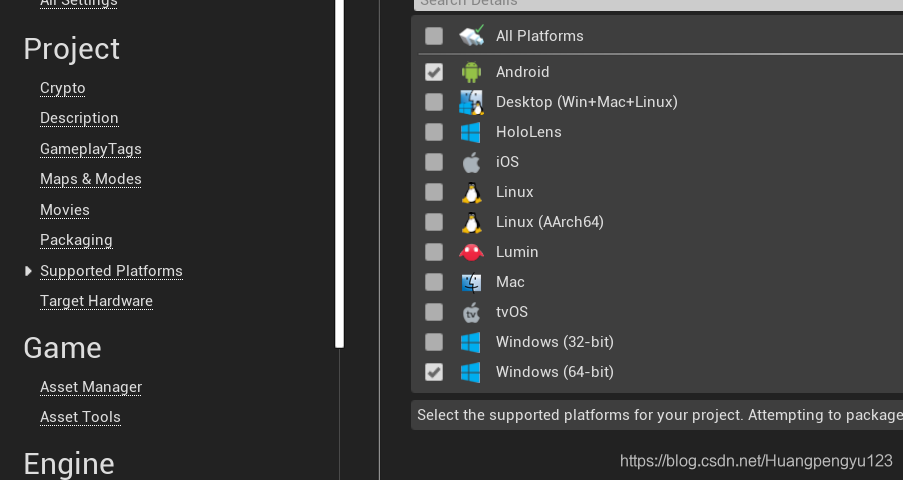Viewport: 903px width, 480px height.
Task: Tick the iOS platform checkbox
Action: [434, 162]
